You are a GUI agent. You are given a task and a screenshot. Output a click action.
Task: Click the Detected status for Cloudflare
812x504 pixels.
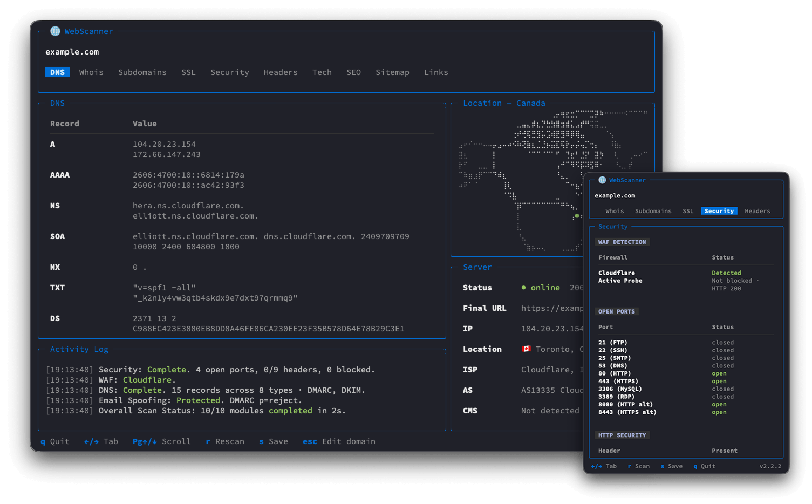pos(726,273)
